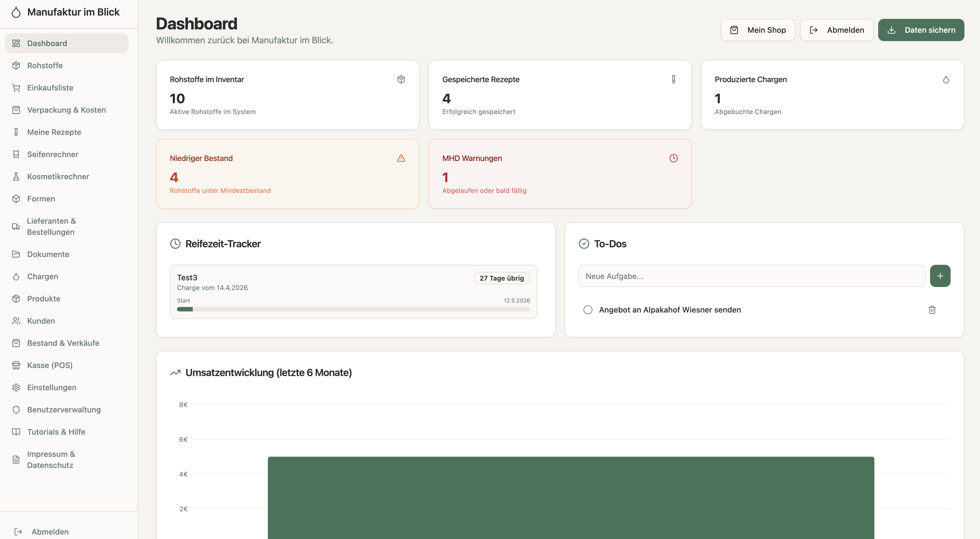980x539 pixels.
Task: Open Seifenrechner from the sidebar
Action: coord(67,154)
